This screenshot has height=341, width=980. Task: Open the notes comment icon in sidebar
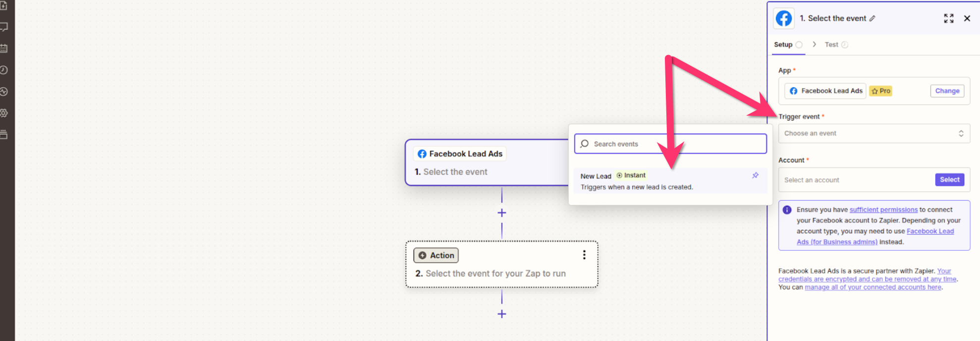tap(4, 27)
